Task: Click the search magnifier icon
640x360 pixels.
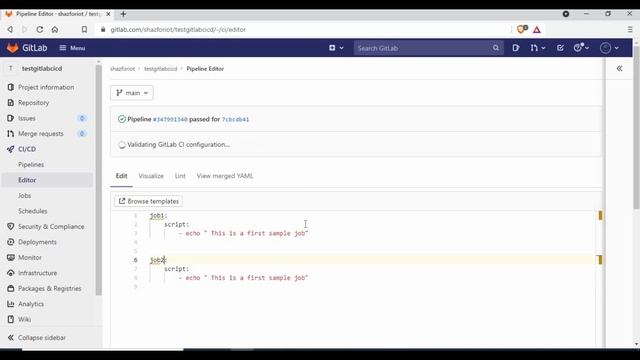Action: pyautogui.click(x=496, y=48)
